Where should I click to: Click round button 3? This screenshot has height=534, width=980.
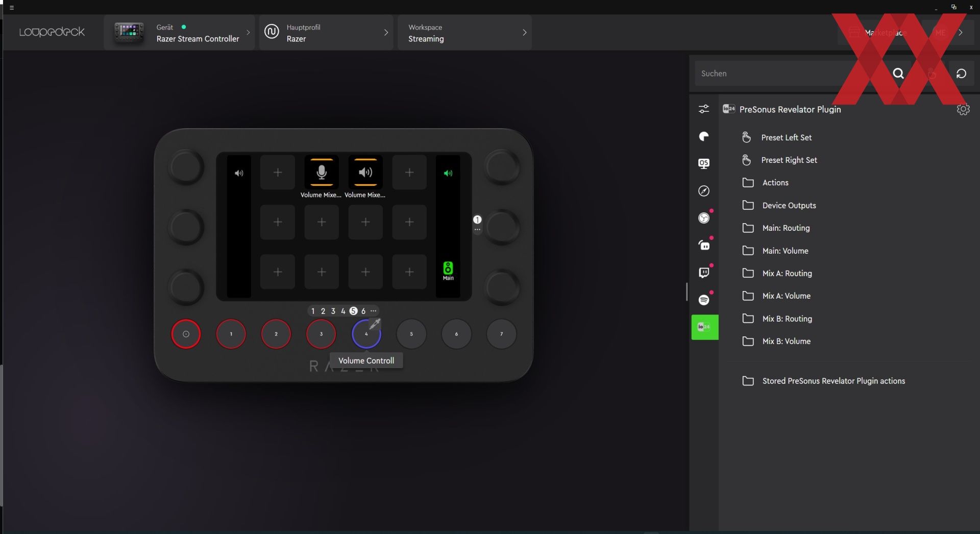point(321,334)
